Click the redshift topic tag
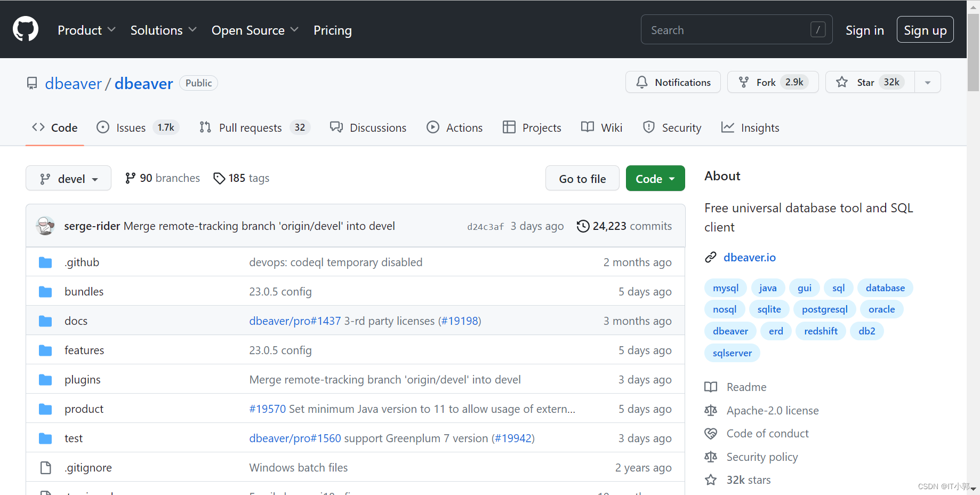This screenshot has width=980, height=495. [821, 331]
